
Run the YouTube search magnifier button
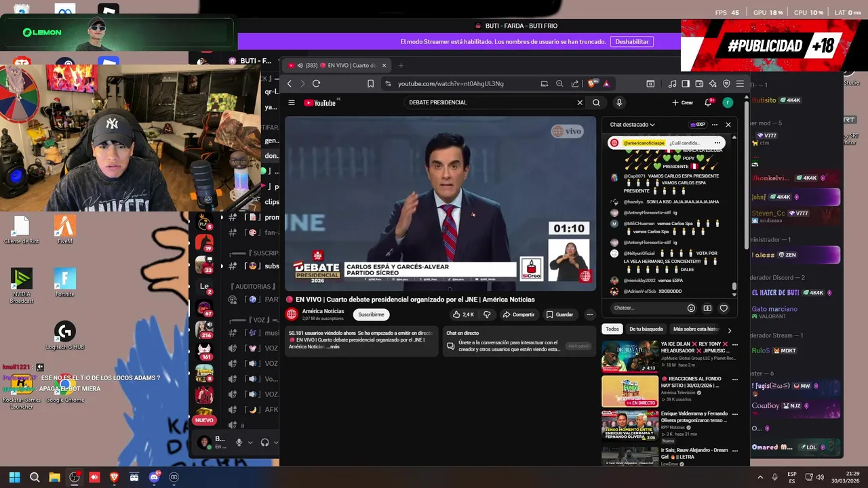click(596, 102)
